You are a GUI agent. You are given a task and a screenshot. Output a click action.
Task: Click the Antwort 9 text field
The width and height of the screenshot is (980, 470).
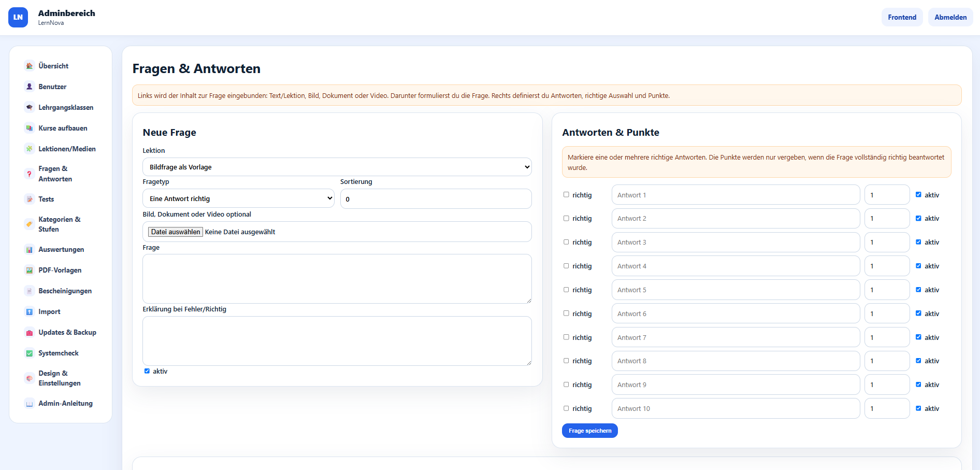(736, 384)
